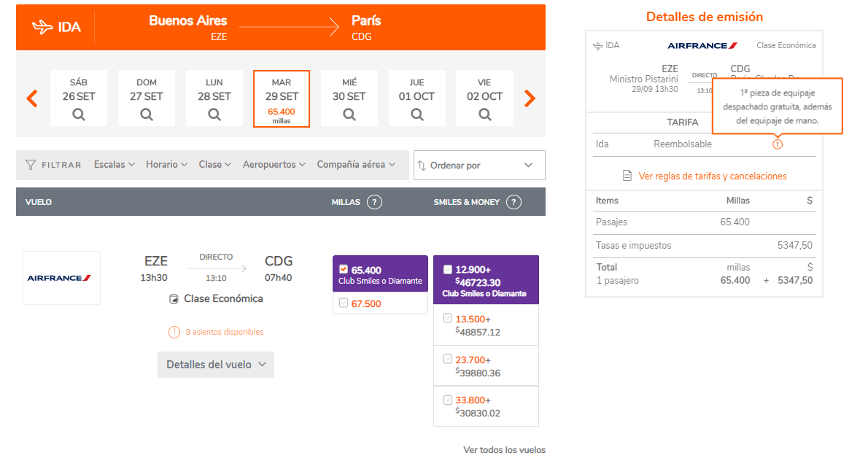Click the small plane icon in emission details

[598, 46]
